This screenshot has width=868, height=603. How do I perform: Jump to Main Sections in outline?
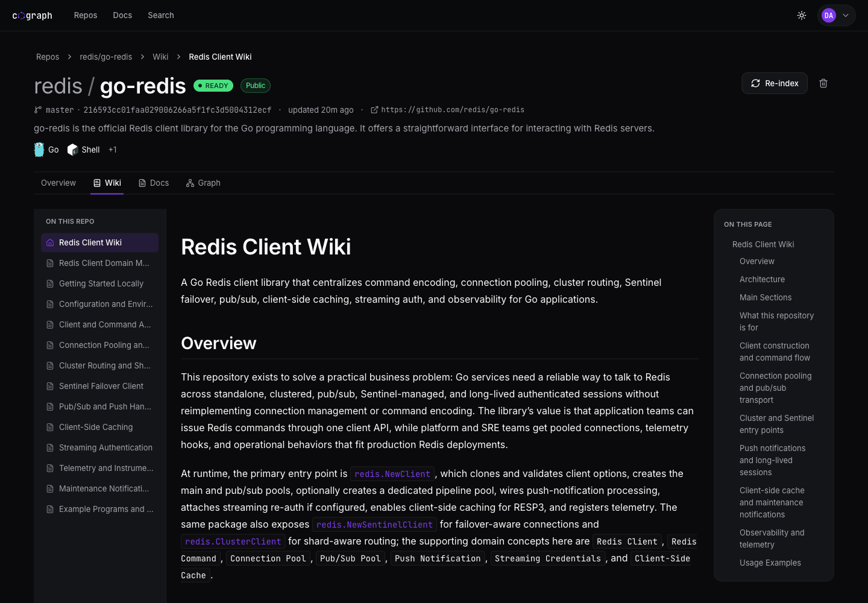point(766,297)
